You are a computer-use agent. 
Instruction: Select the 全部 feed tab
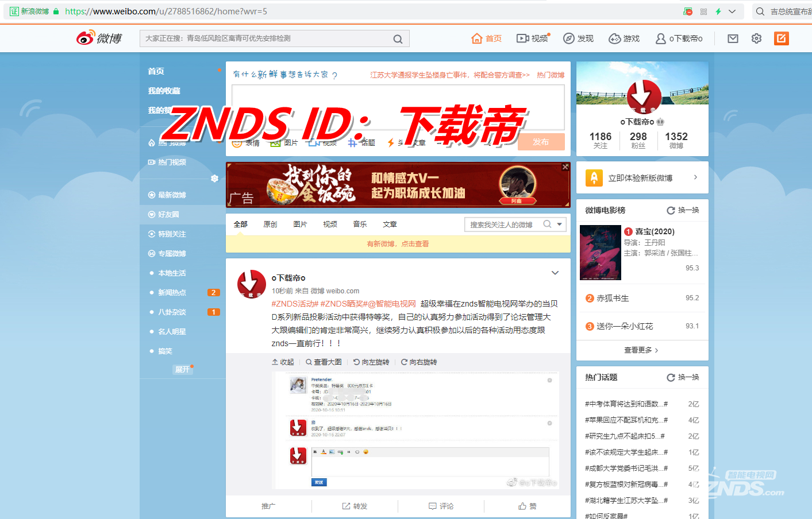[x=240, y=224]
